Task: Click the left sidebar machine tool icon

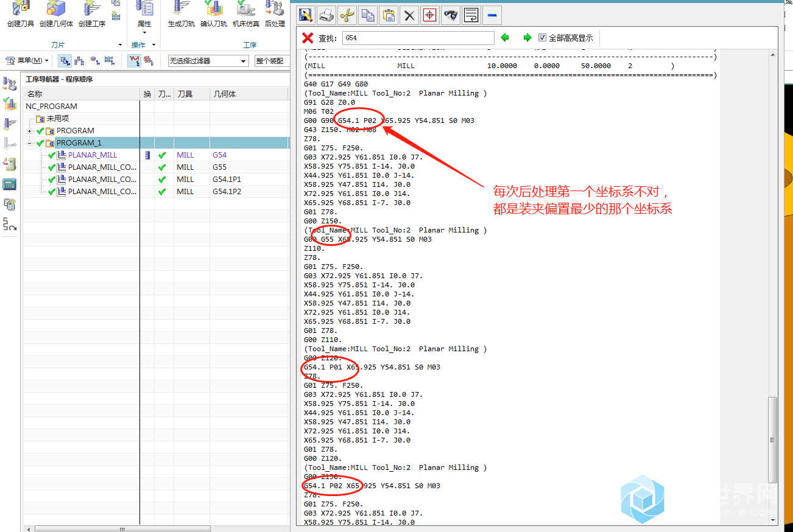Action: click(x=10, y=164)
